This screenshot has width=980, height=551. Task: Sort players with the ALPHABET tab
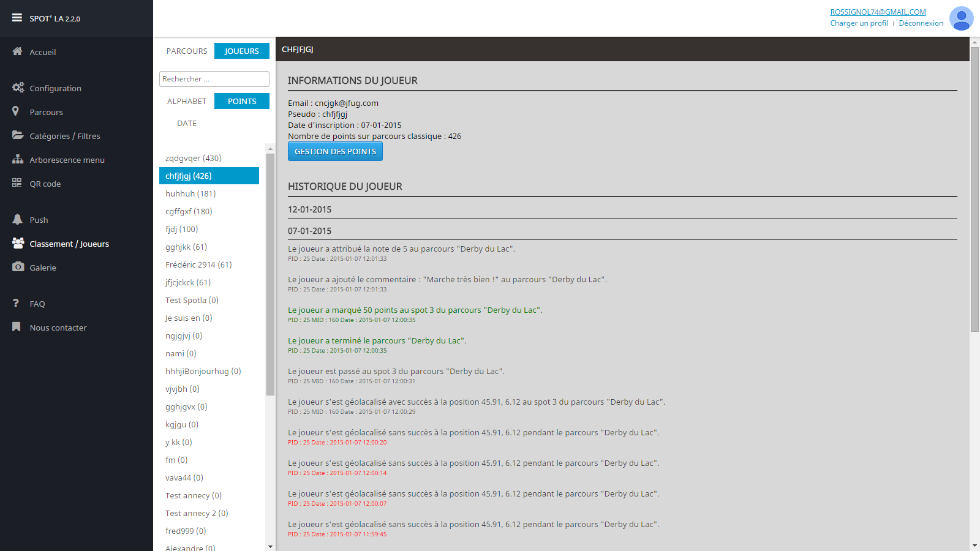pos(186,100)
